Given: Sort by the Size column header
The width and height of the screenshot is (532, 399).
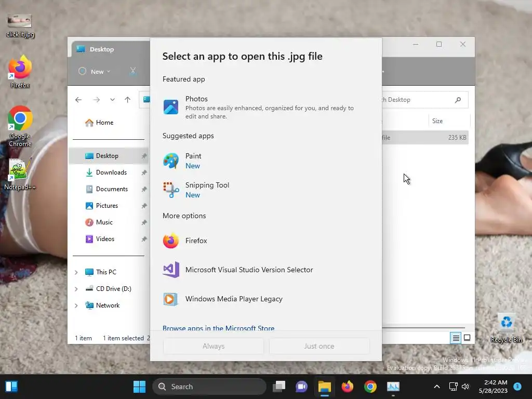Looking at the screenshot, I should point(449,121).
